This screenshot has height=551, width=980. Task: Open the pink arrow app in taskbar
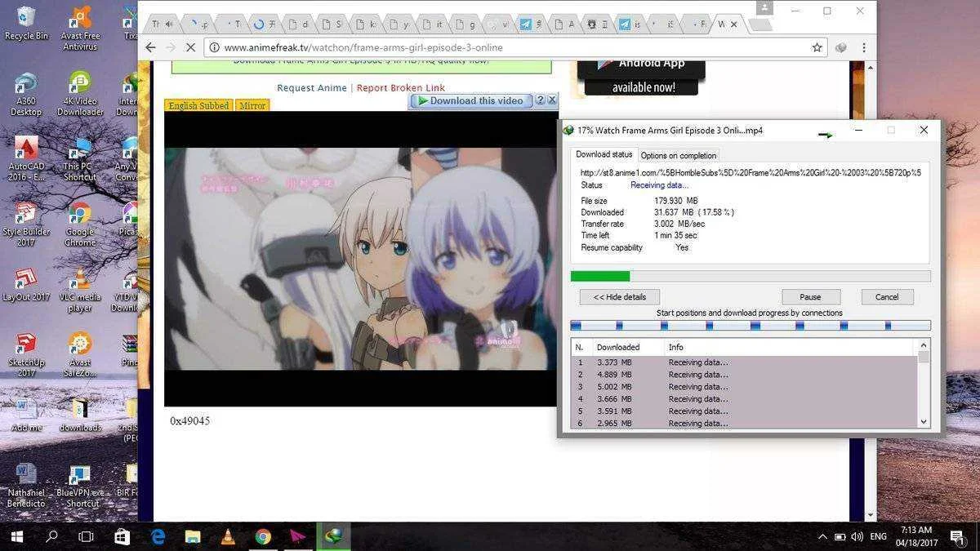coord(298,536)
